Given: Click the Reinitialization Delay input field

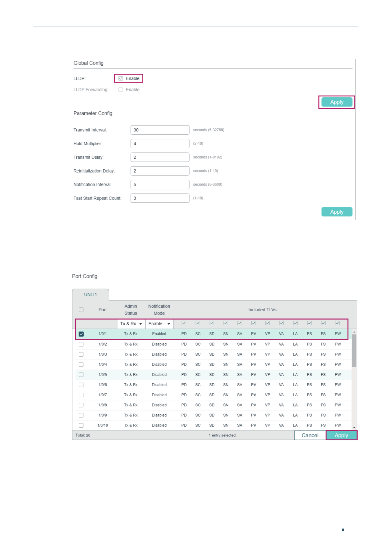Looking at the screenshot, I should click(160, 171).
